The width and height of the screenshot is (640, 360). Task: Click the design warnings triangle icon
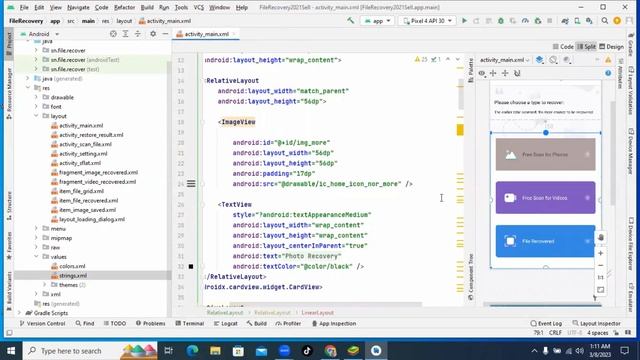click(x=608, y=60)
